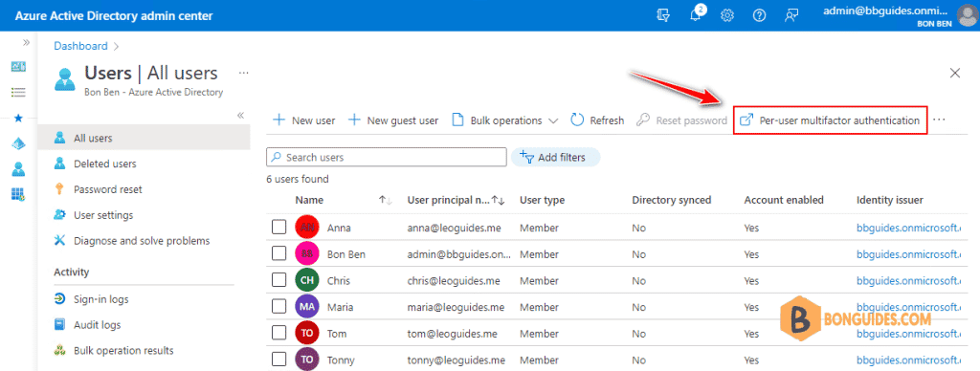
Task: Expand the Bulk operations dropdown
Action: (x=505, y=120)
